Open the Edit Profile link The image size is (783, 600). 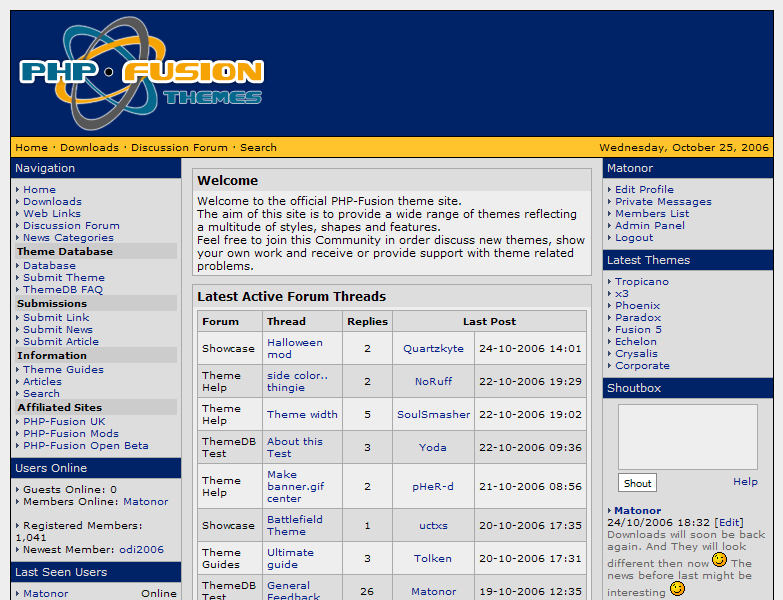644,190
